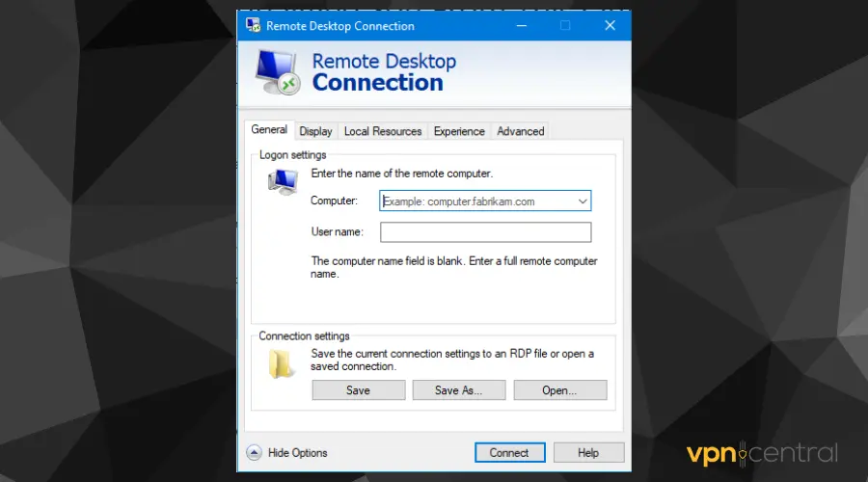Click the Connect button
The height and width of the screenshot is (482, 868).
509,453
